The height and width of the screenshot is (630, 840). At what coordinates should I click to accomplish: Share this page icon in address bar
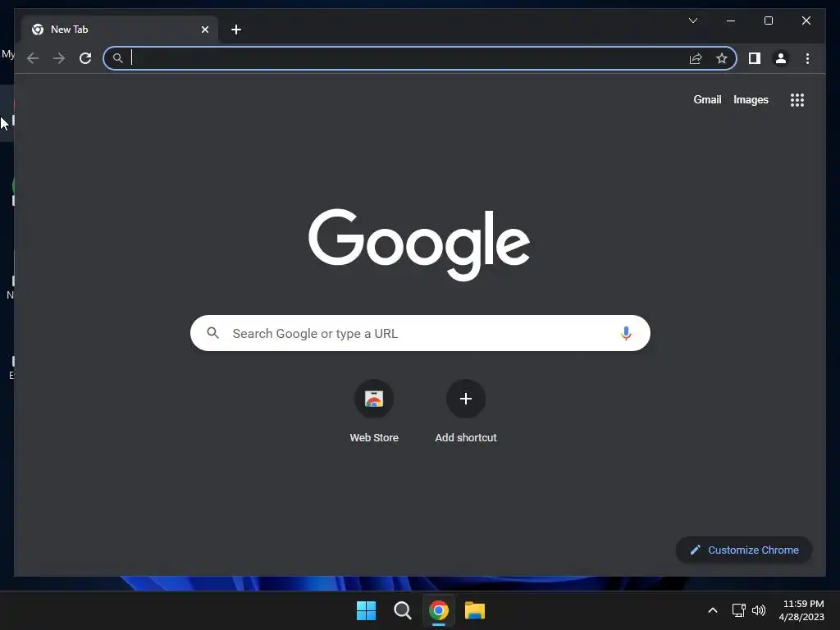(696, 58)
